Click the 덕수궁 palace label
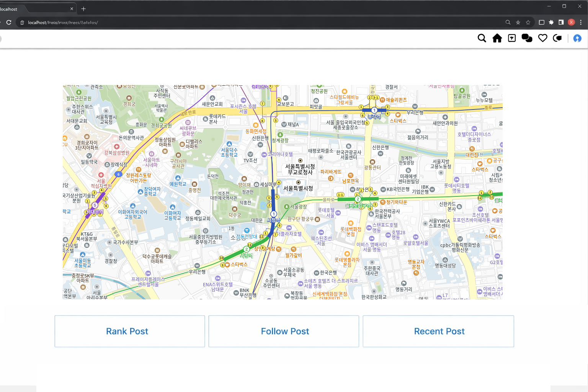 [235, 215]
